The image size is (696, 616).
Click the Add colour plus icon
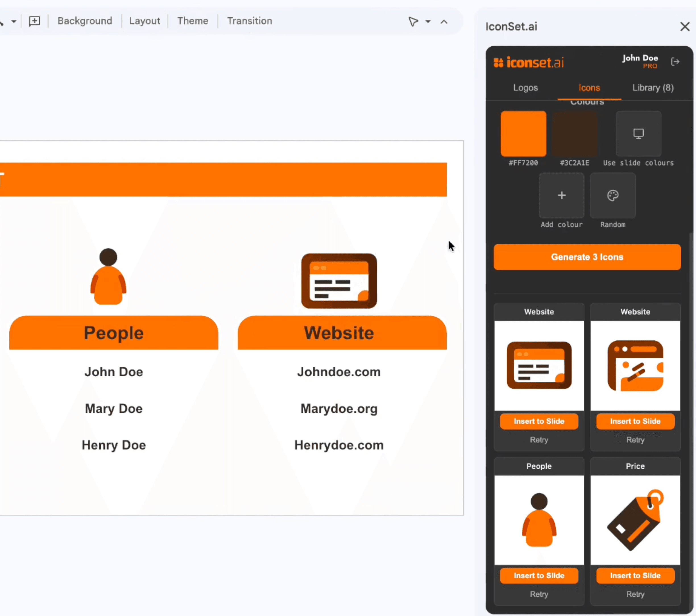pyautogui.click(x=562, y=195)
